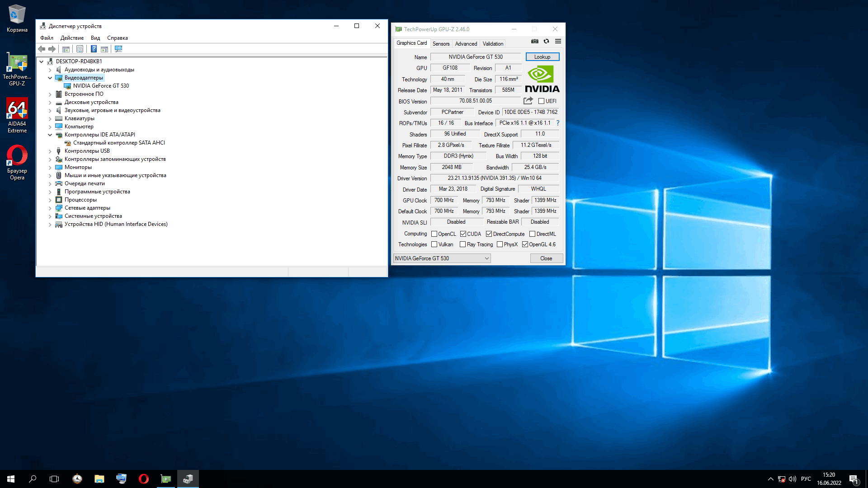Switch to the Advanced tab in GPU-Z
Image resolution: width=868 pixels, height=488 pixels.
466,44
